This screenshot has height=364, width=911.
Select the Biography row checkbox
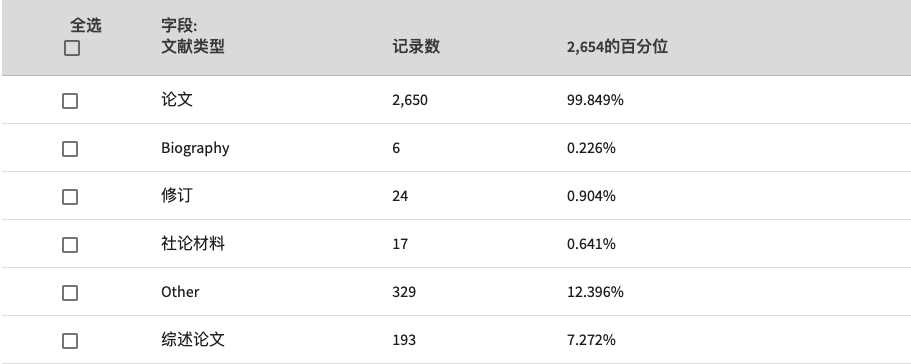(x=70, y=149)
